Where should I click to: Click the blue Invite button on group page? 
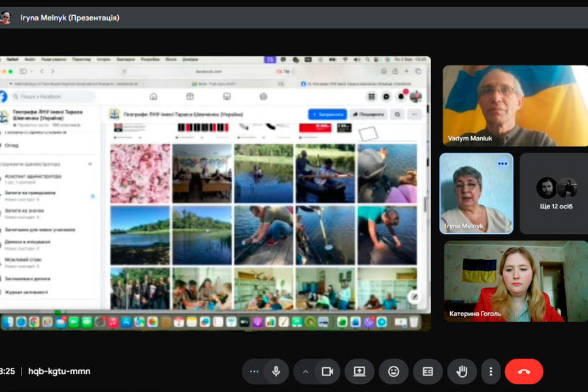pyautogui.click(x=327, y=114)
